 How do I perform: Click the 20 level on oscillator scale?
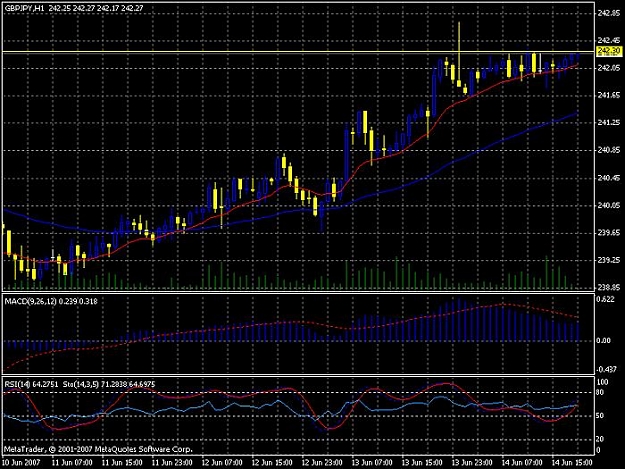pos(601,439)
